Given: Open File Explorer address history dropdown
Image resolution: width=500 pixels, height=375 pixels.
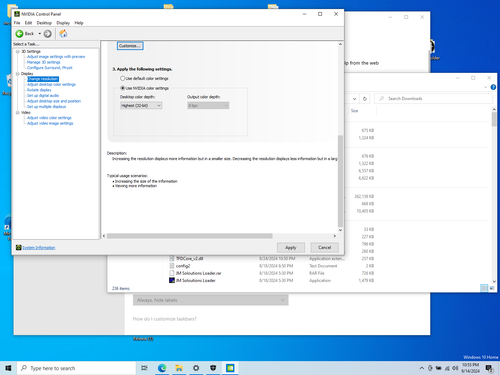Looking at the screenshot, I should point(354,99).
